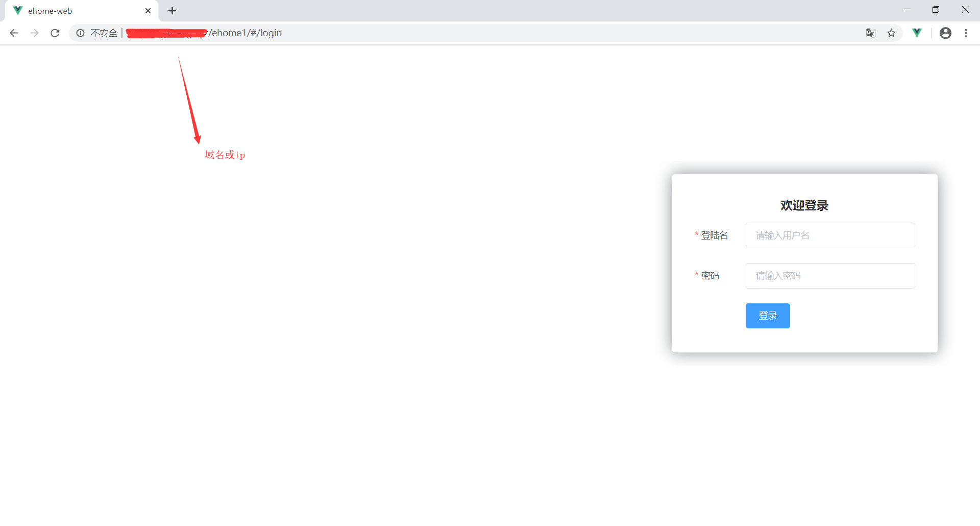Screen dimensions: 980x526
Task: Click the 请输入用户名 username field
Action: coord(830,235)
